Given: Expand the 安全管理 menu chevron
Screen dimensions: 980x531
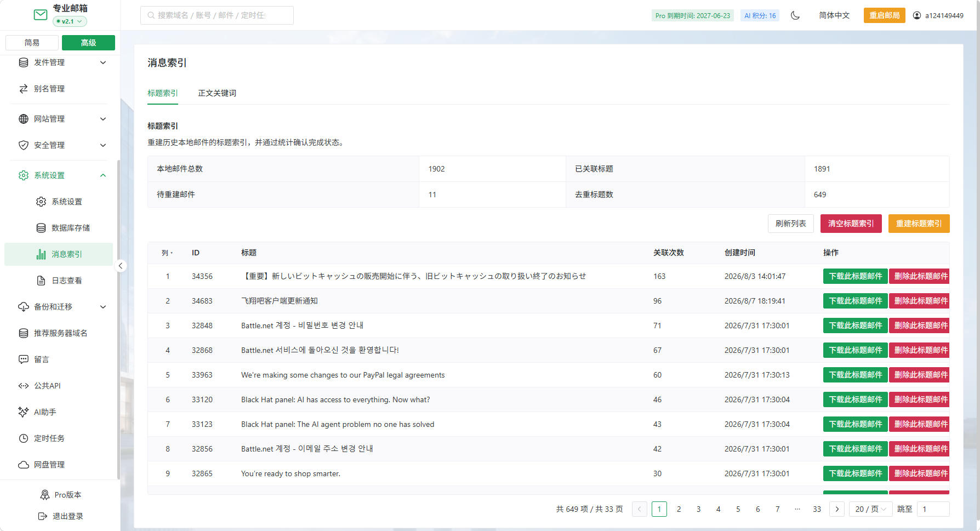Looking at the screenshot, I should [x=103, y=145].
